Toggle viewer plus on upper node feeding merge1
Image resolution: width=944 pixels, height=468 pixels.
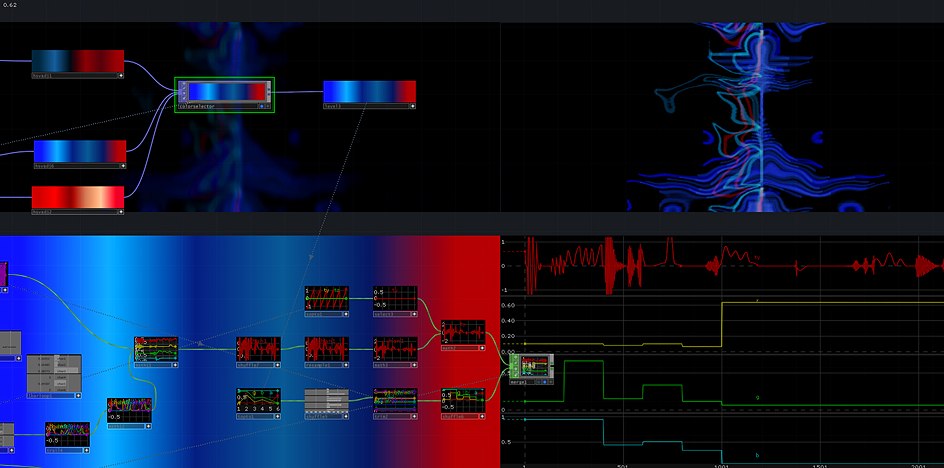pos(482,348)
